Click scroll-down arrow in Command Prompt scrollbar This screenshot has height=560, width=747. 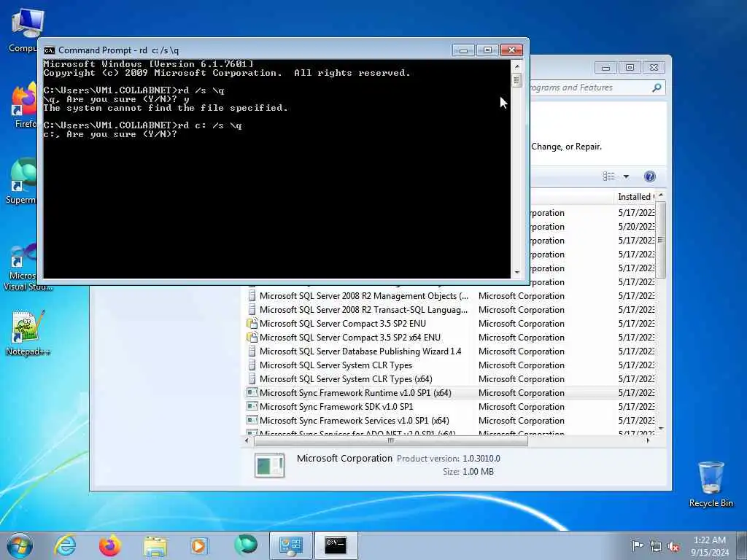pos(517,273)
